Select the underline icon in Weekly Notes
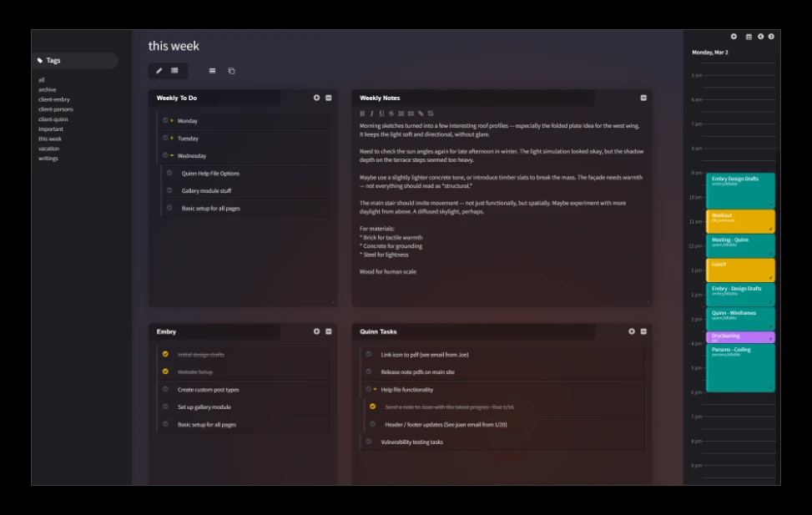Image resolution: width=812 pixels, height=515 pixels. tap(381, 113)
